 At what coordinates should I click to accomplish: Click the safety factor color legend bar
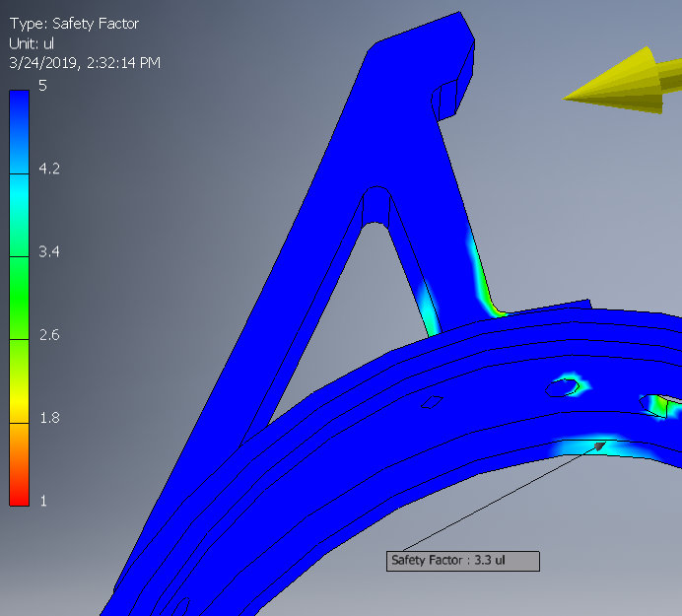(x=19, y=298)
